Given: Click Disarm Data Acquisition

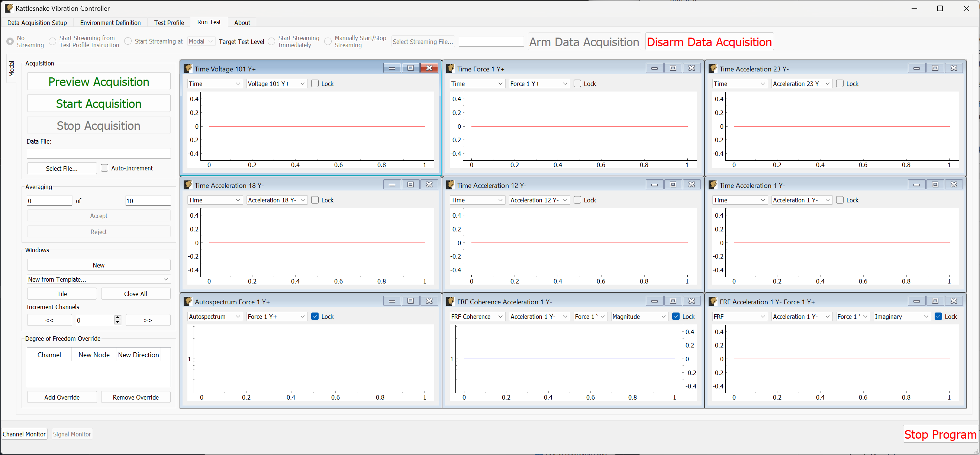Looking at the screenshot, I should click(709, 42).
